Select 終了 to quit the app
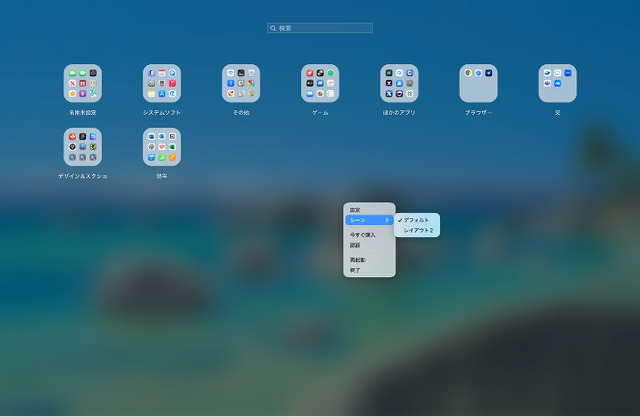 355,270
